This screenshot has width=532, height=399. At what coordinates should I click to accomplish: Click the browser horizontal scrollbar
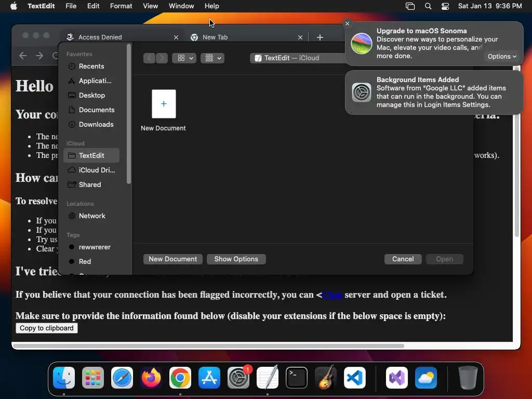(208, 346)
